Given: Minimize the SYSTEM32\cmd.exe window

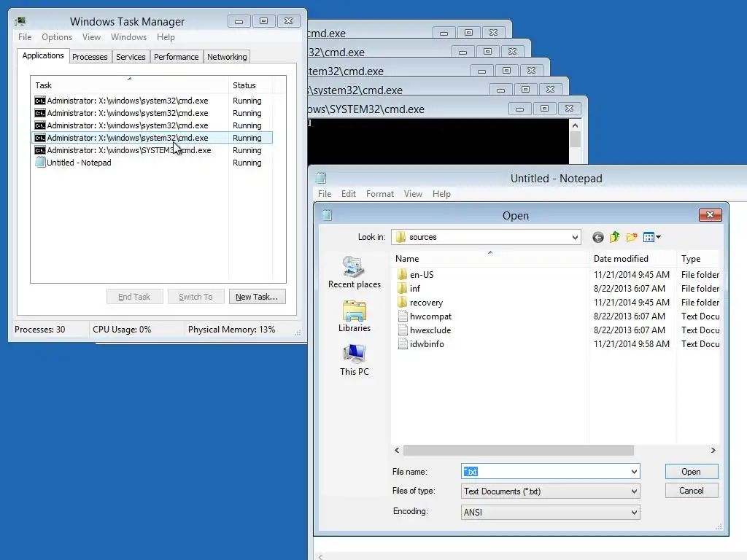Looking at the screenshot, I should [519, 109].
